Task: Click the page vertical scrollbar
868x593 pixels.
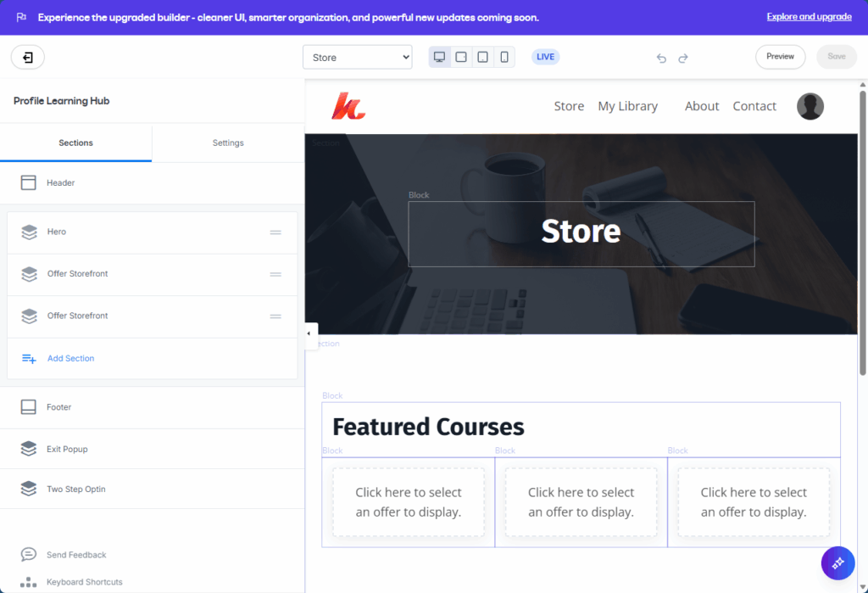Action: pos(863,229)
